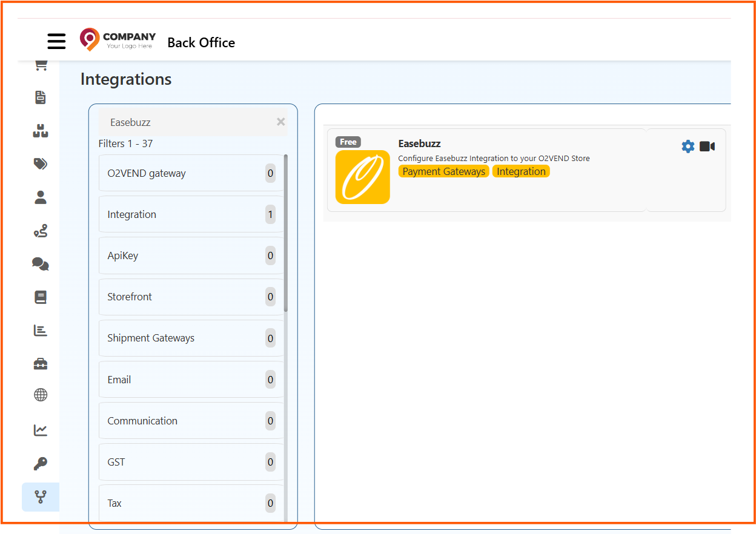756x534 pixels.
Task: Play the Easebuzz video via camera icon
Action: (x=708, y=146)
